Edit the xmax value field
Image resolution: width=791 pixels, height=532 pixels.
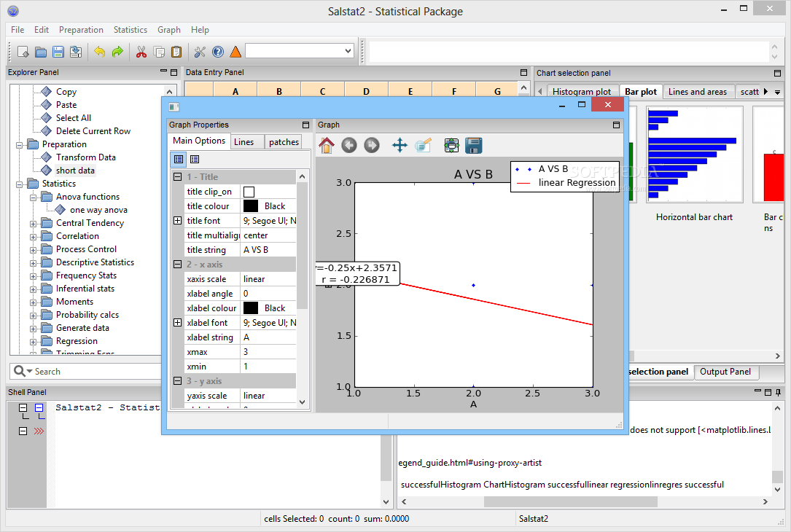coord(268,352)
